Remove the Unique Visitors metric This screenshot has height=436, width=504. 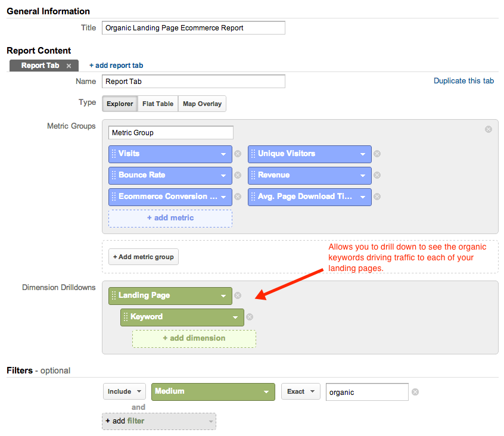click(x=377, y=154)
